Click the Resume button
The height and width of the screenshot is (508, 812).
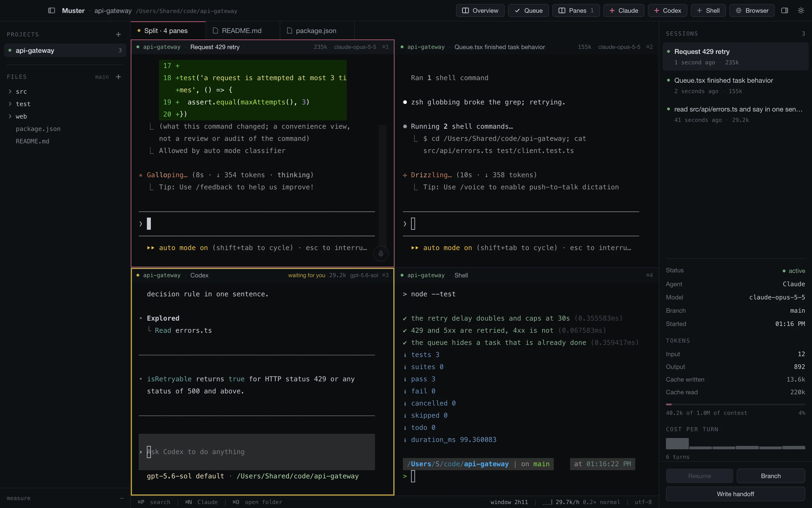pos(699,476)
